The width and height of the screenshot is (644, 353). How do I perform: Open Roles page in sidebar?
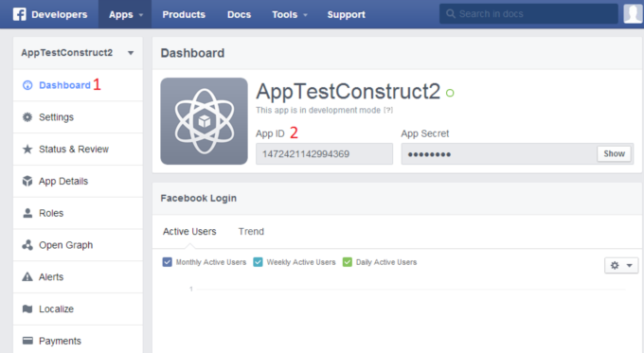pos(78,213)
